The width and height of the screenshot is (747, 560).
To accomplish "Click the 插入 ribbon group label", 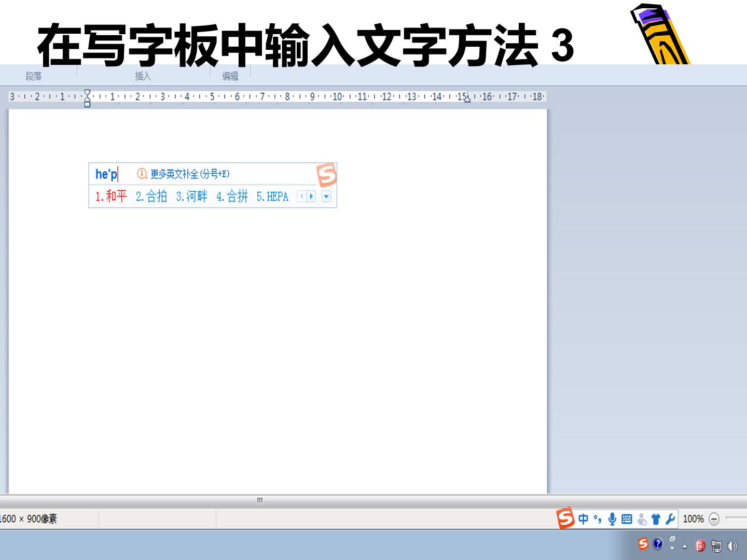I will tap(143, 76).
